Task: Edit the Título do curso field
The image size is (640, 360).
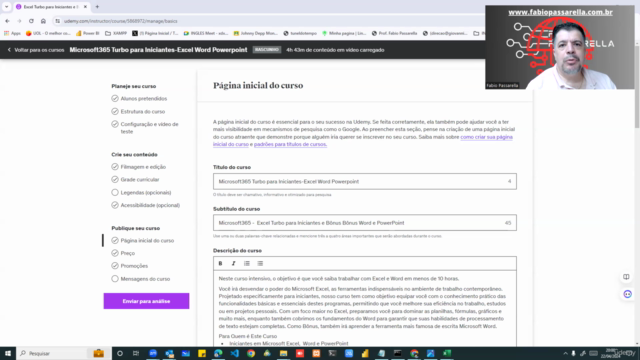Action: [364, 182]
